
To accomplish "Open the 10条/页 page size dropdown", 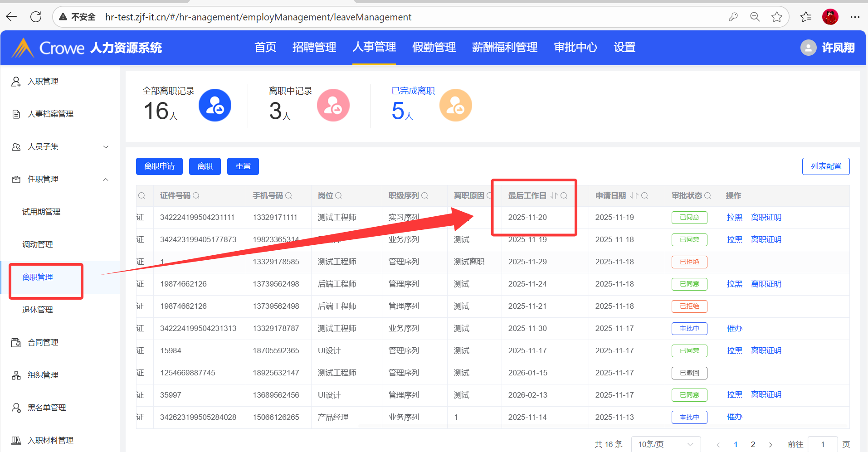I will tap(665, 444).
